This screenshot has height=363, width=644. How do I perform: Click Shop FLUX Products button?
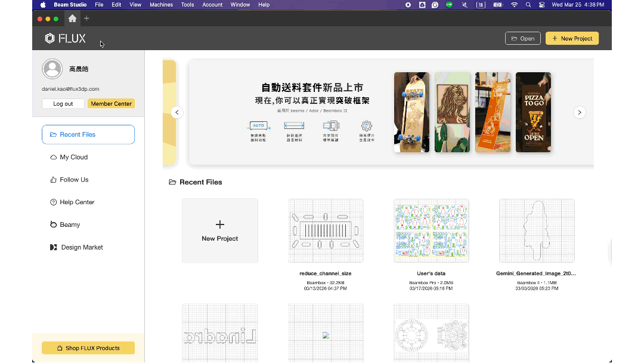(x=88, y=348)
